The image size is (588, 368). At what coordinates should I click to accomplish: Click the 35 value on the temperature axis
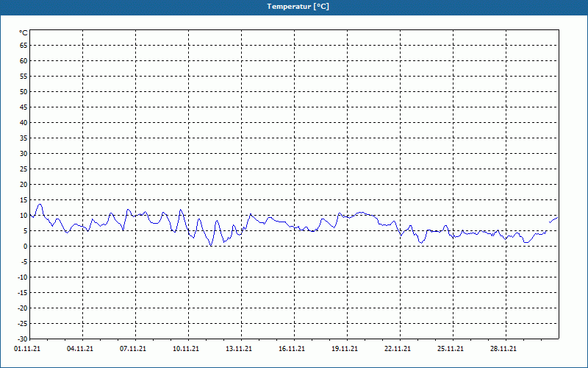click(x=24, y=138)
